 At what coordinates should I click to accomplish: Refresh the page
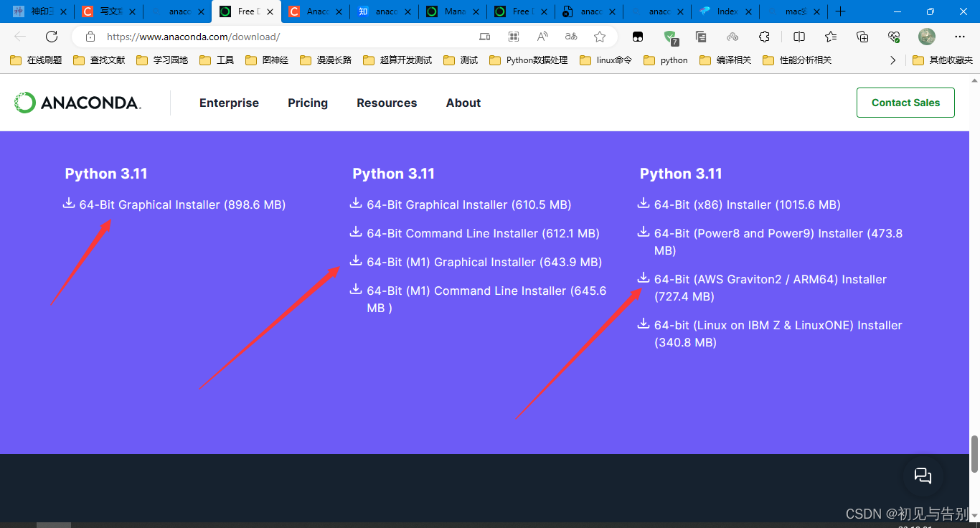[x=52, y=37]
